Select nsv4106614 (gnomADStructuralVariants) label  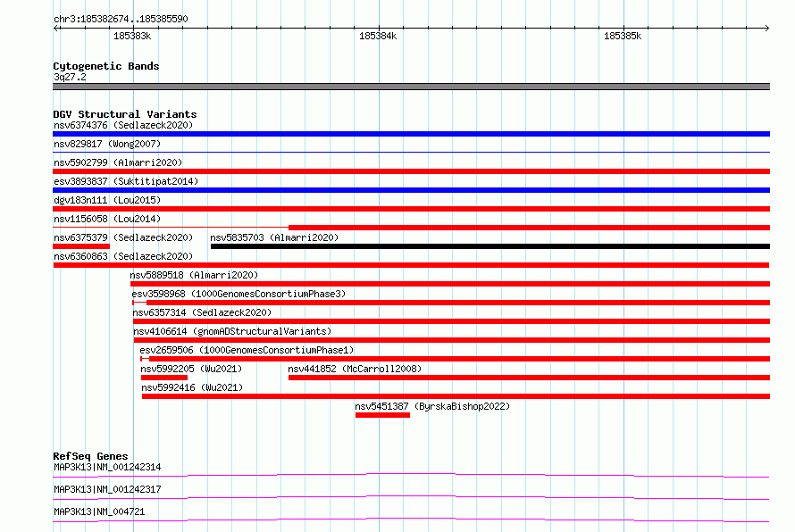[x=232, y=331]
